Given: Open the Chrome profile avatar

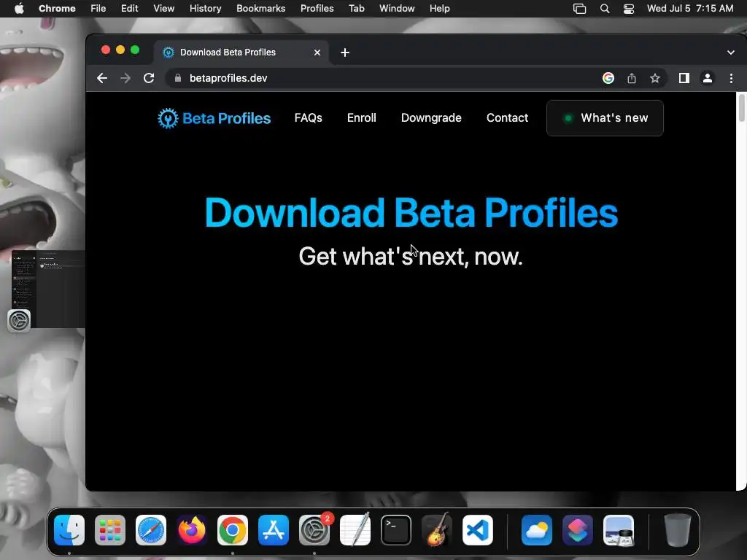Looking at the screenshot, I should coord(708,78).
